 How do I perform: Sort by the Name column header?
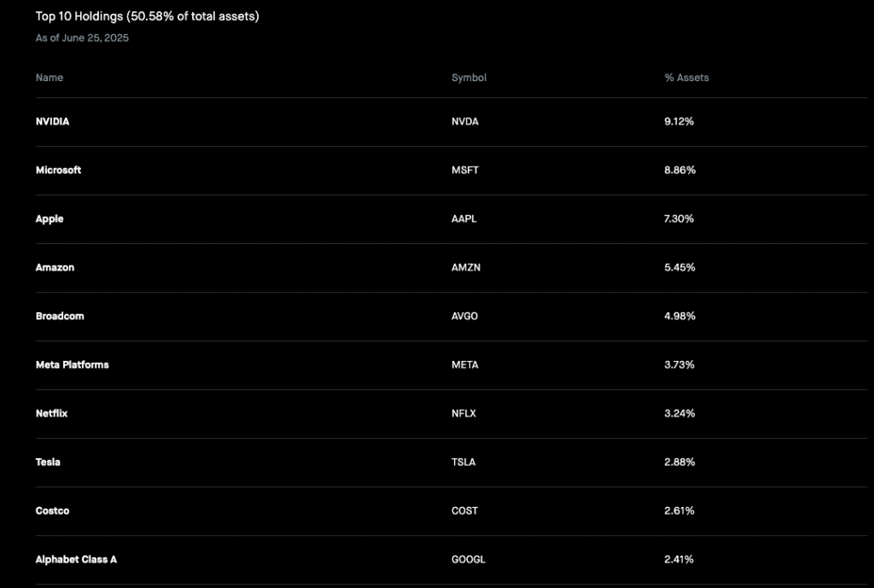[49, 78]
